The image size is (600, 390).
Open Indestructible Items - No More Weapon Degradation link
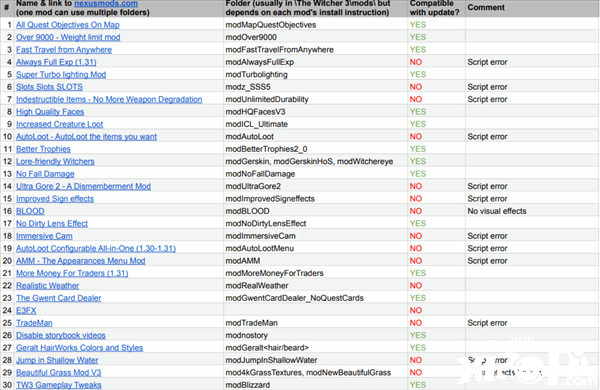pos(109,100)
